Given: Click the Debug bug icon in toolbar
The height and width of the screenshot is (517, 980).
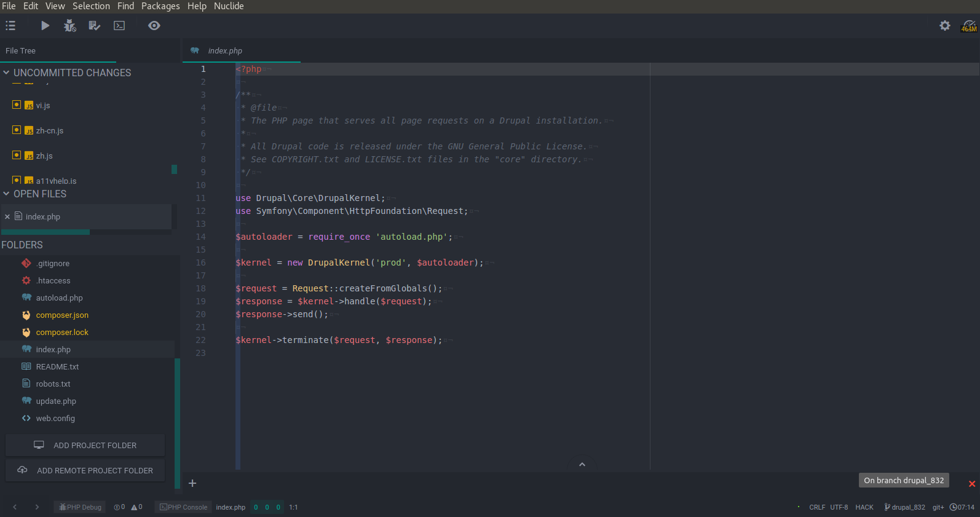Looking at the screenshot, I should click(70, 26).
